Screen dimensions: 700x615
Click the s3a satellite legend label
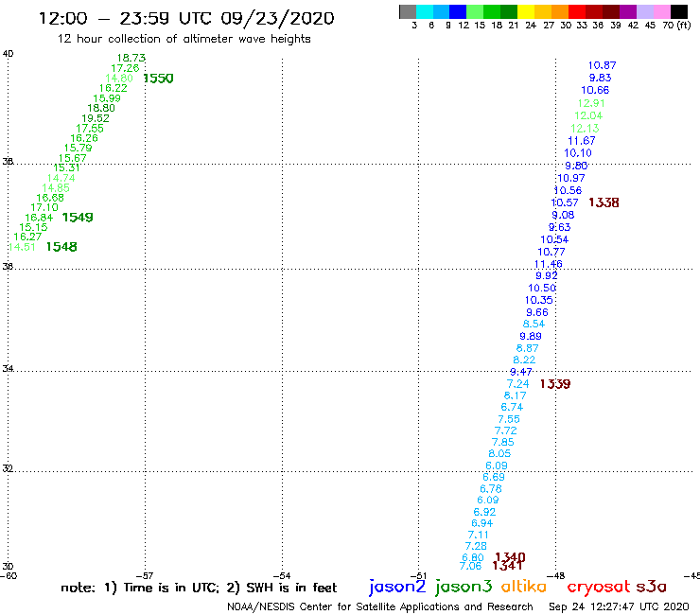(x=651, y=587)
